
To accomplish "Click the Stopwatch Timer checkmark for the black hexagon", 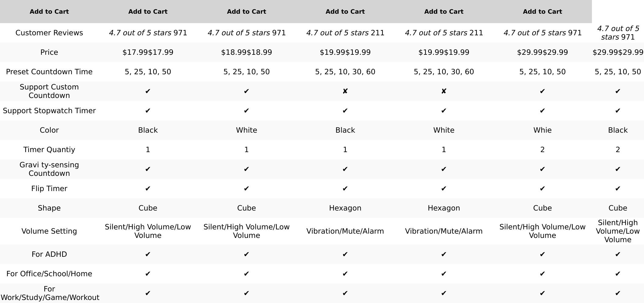I will point(345,111).
